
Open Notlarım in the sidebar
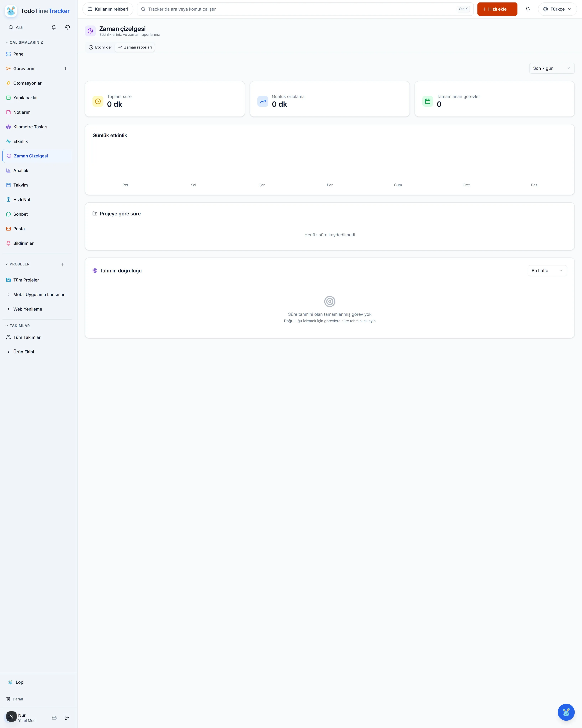tap(37, 112)
